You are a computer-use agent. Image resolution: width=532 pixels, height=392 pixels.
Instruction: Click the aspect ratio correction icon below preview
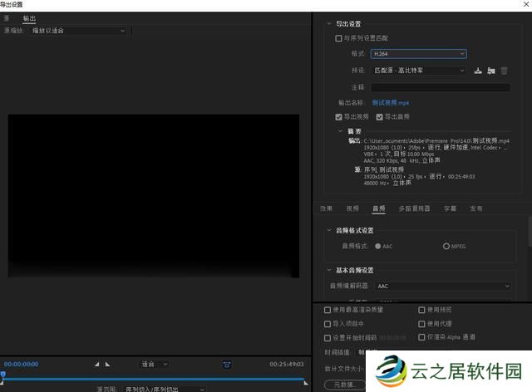click(227, 364)
